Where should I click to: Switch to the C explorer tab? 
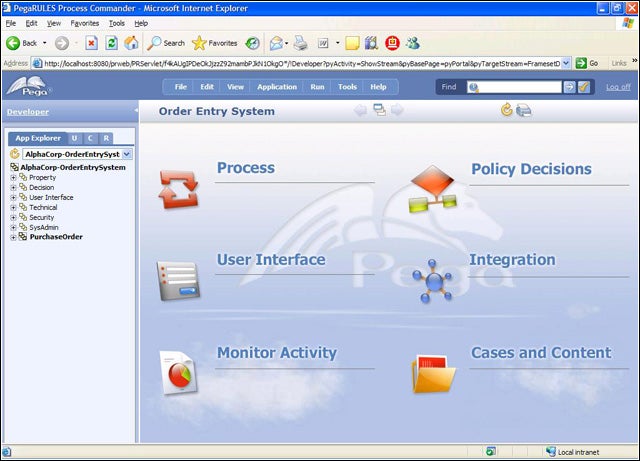pyautogui.click(x=90, y=138)
